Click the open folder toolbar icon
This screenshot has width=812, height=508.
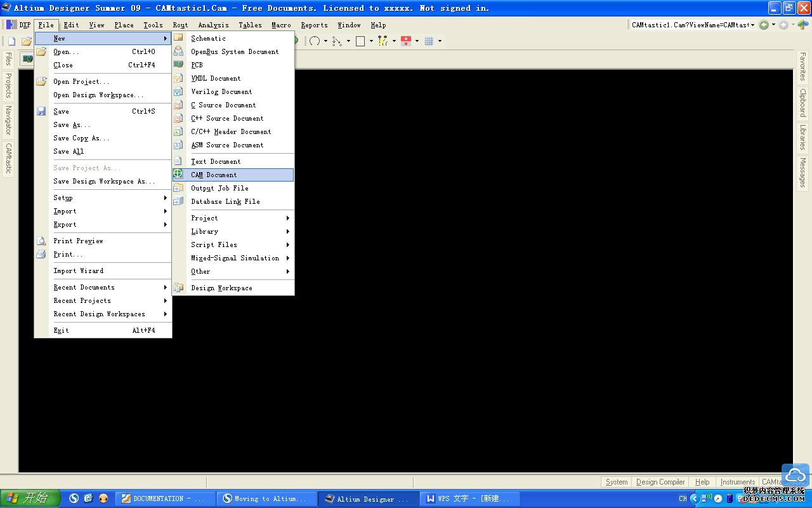[27, 41]
